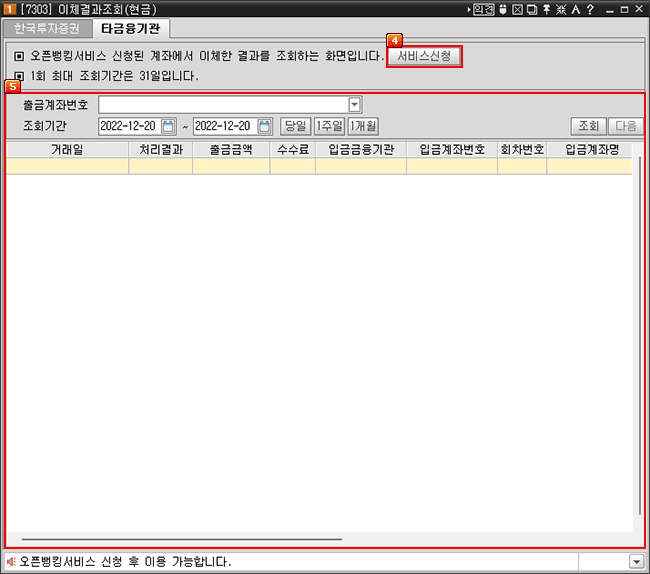The width and height of the screenshot is (650, 574).
Task: Click the start date input field
Action: pos(128,126)
